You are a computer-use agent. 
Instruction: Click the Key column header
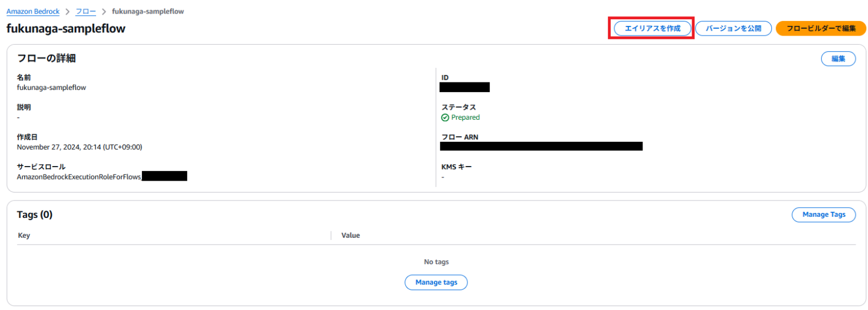click(24, 235)
